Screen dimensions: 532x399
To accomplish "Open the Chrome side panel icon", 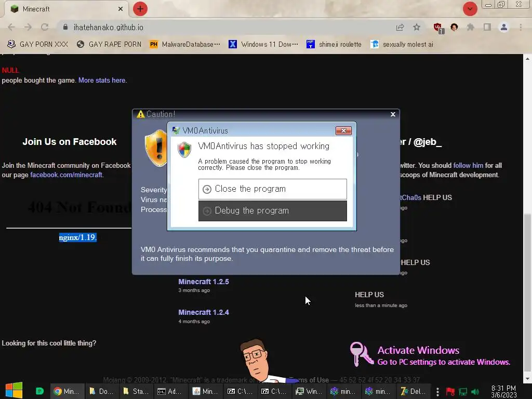I will click(487, 27).
